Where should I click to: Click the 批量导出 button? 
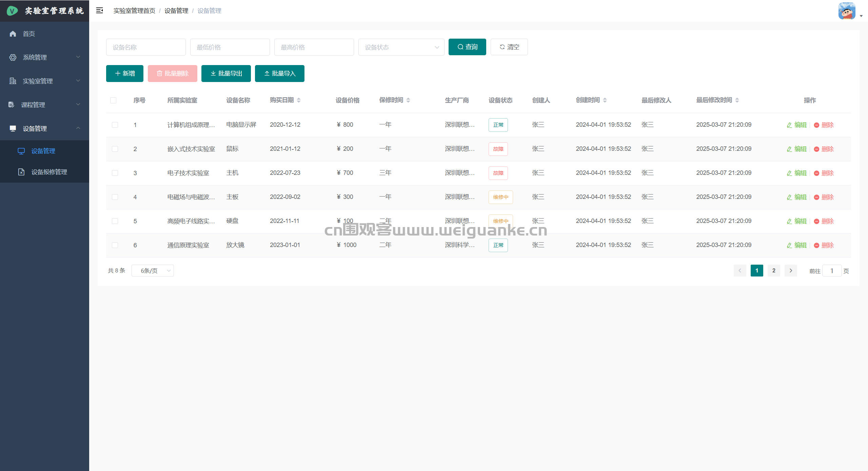[226, 74]
